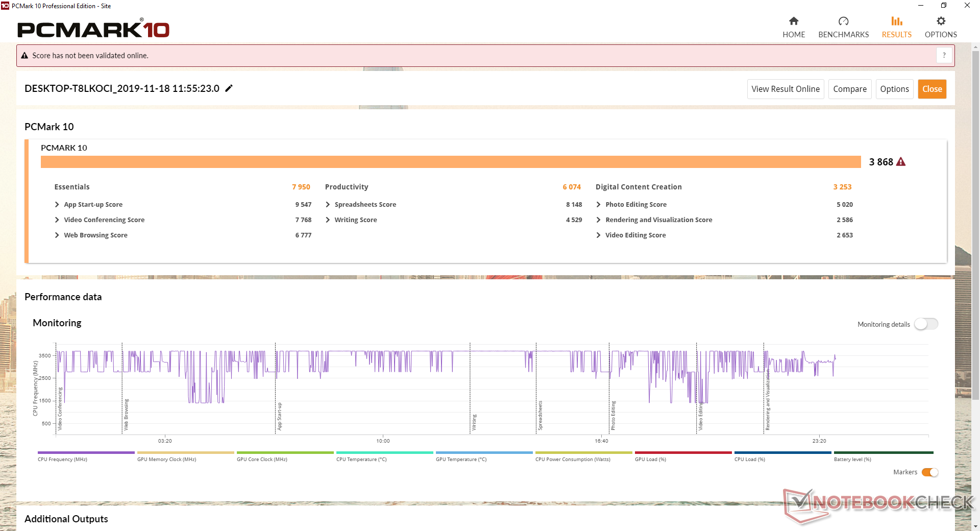Click the Spreadsheets chart marker
The width and height of the screenshot is (980, 531).
540,415
